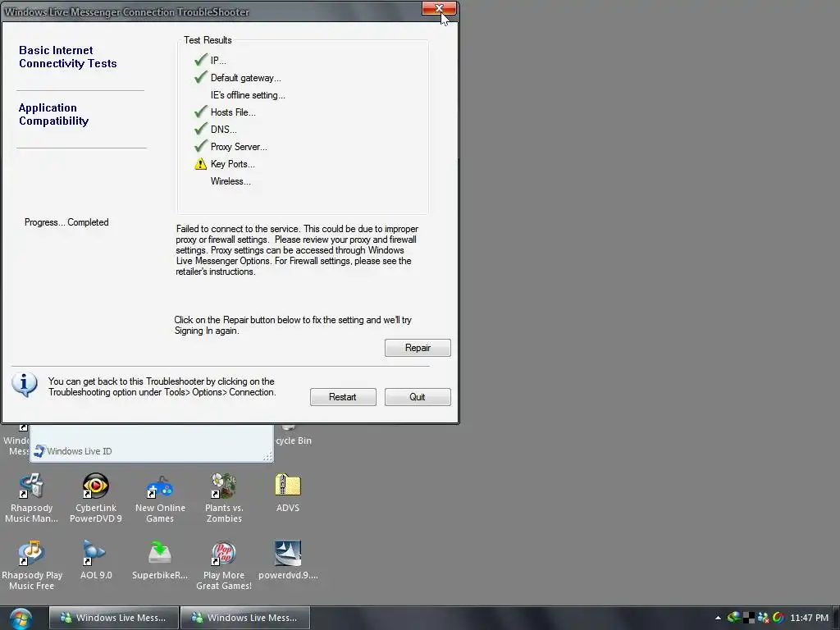Image resolution: width=840 pixels, height=630 pixels.
Task: Open New Online Games desktop shortcut
Action: coord(160,498)
